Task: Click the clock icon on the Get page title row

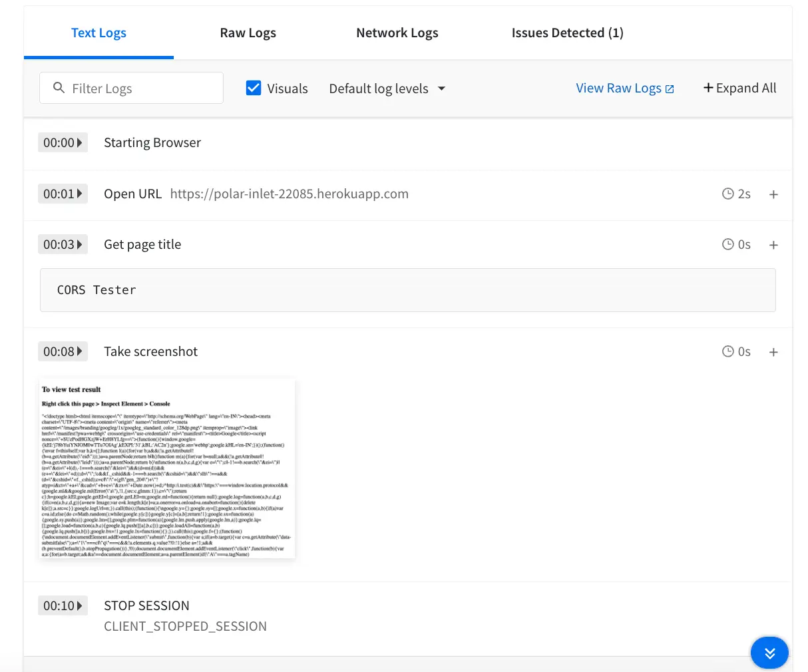Action: [728, 244]
